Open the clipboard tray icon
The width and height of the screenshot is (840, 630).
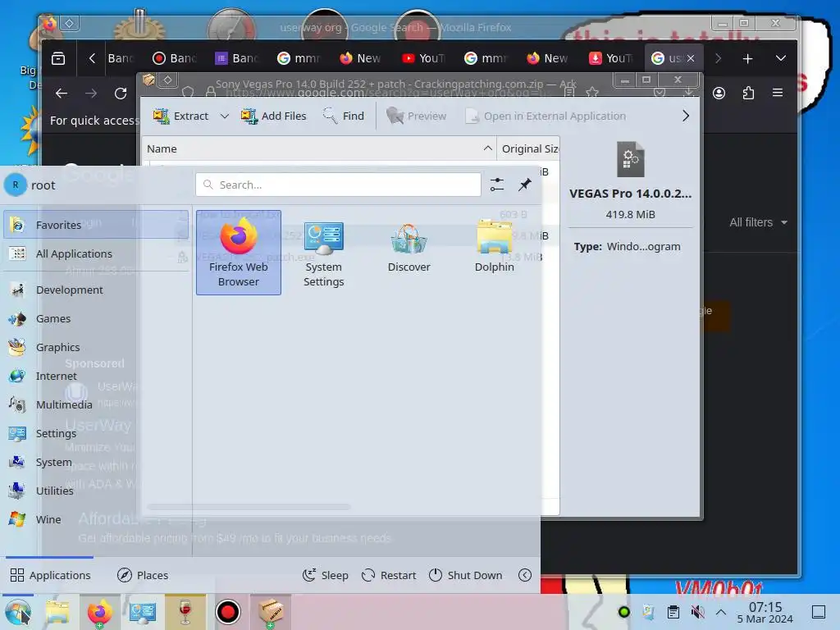673,612
